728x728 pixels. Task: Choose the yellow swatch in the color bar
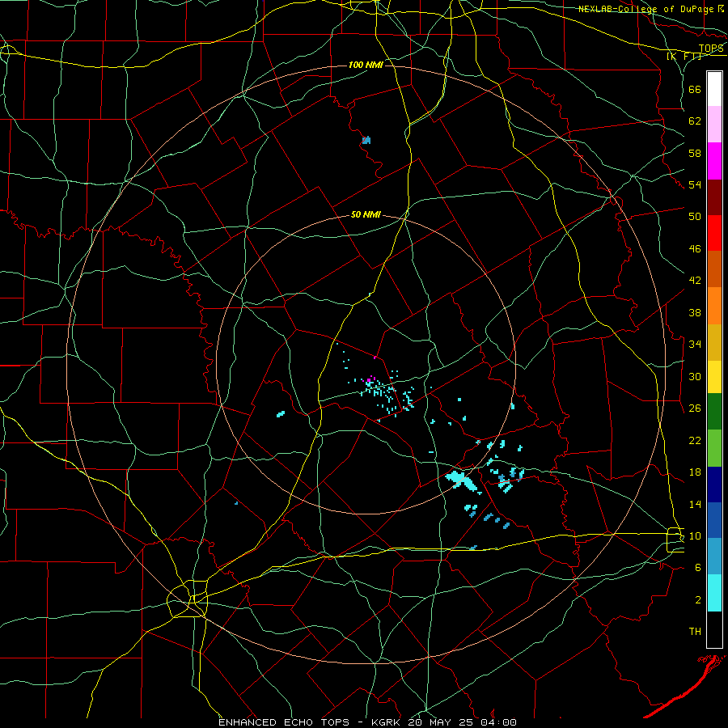tap(714, 377)
